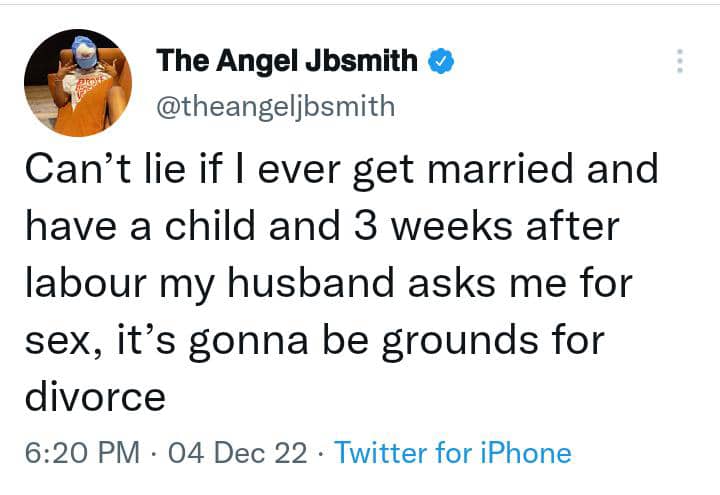720x495 pixels.
Task: Click the display name The Angel Jbsmith
Action: 287,62
